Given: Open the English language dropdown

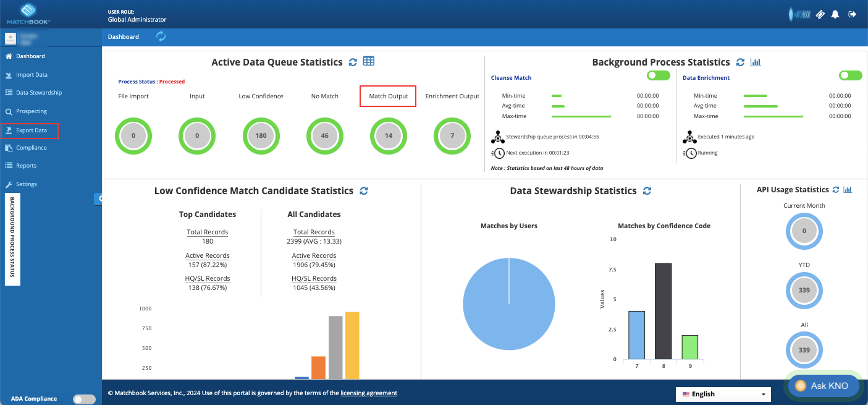Looking at the screenshot, I should pyautogui.click(x=724, y=394).
